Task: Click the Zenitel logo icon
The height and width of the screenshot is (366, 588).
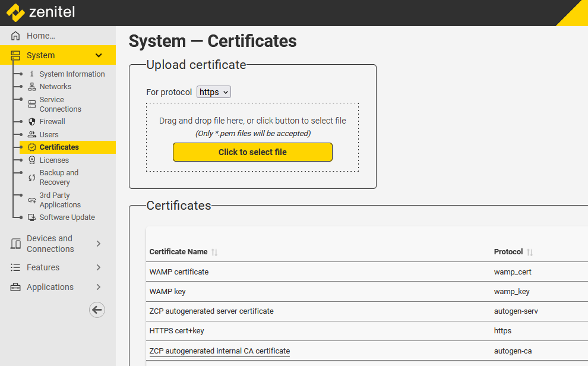Action: pyautogui.click(x=15, y=12)
